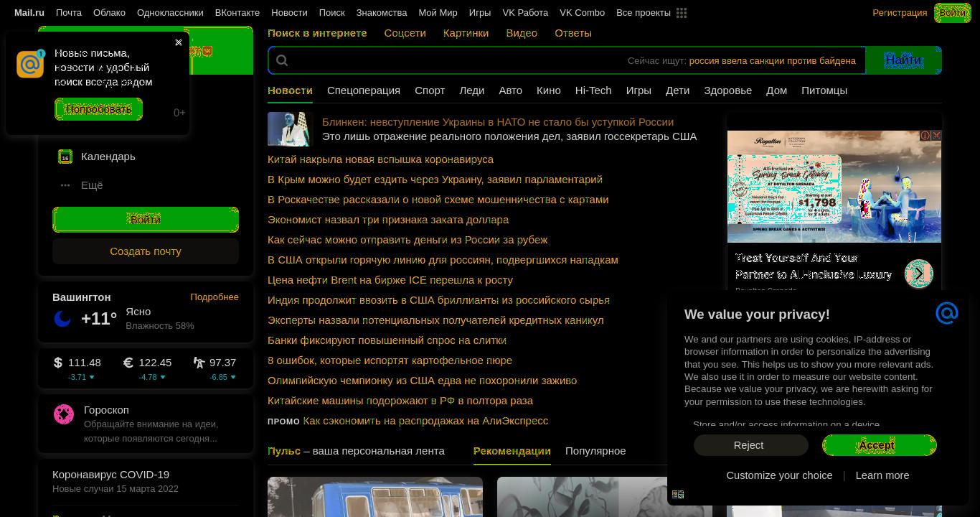The image size is (980, 517).
Task: Close the Royalton advertisement banner
Action: tap(936, 135)
